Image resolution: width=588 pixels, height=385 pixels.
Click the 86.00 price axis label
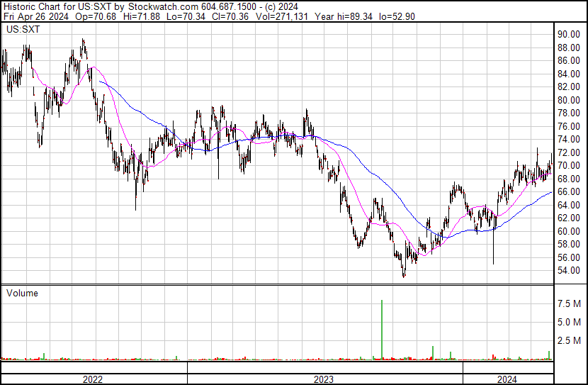(x=568, y=61)
